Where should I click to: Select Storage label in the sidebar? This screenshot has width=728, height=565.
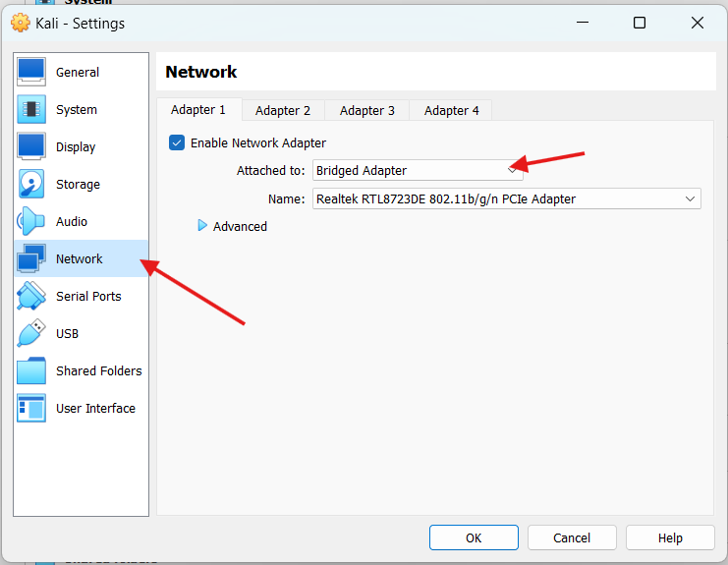click(x=78, y=185)
